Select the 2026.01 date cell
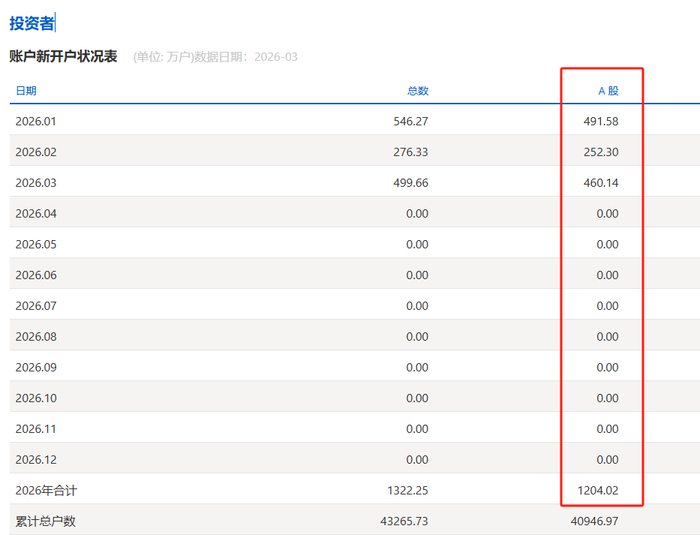The width and height of the screenshot is (700, 535). tap(36, 121)
